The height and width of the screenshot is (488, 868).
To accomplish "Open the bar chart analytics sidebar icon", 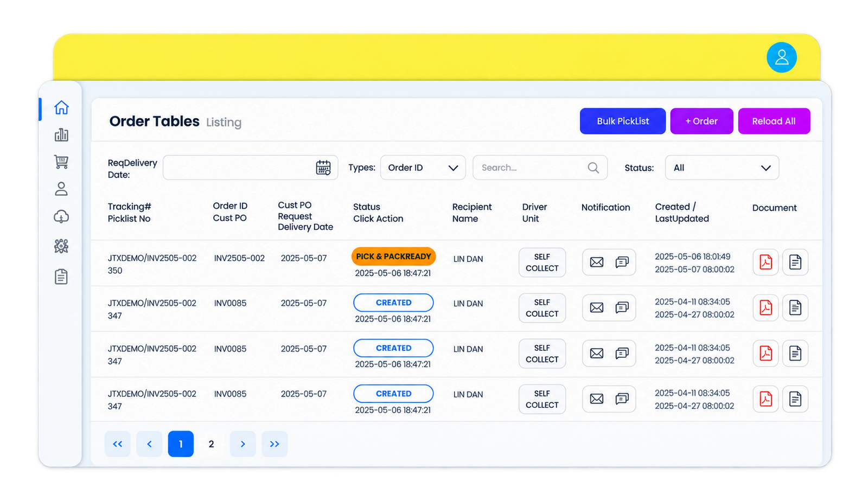I will pos(61,134).
